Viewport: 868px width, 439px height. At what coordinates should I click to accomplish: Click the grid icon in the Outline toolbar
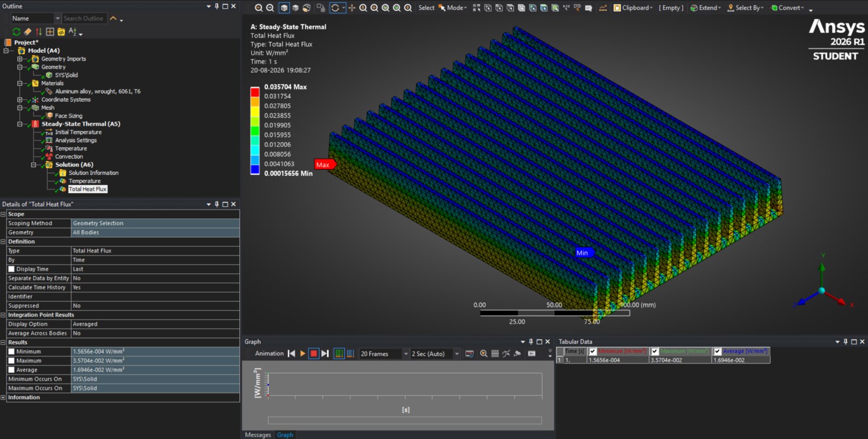click(50, 32)
